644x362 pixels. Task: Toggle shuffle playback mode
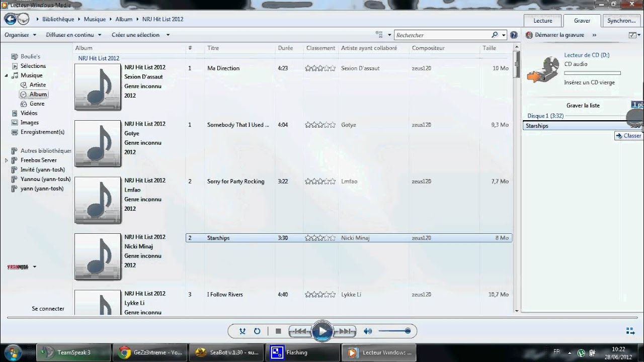coord(243,331)
